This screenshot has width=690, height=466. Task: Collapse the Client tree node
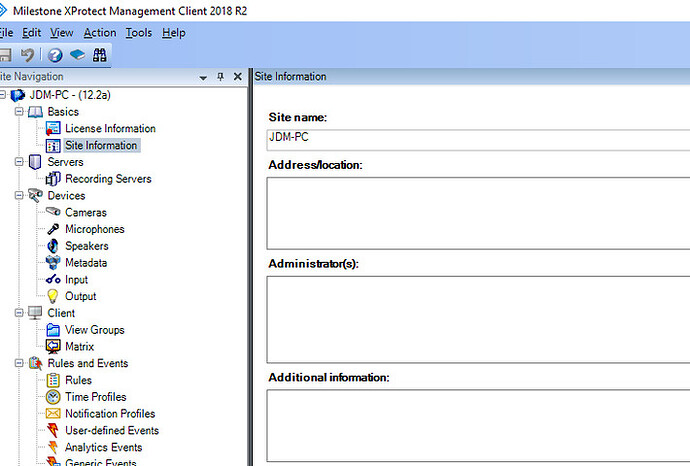[19, 313]
